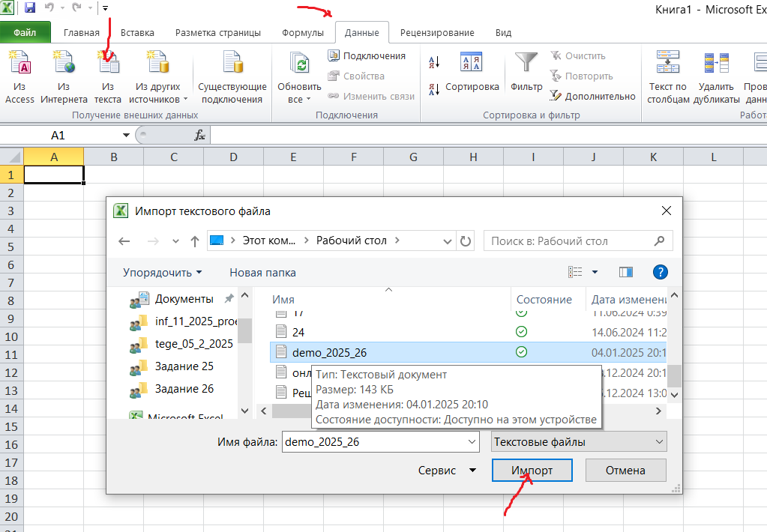Click Свойства in connections group

[x=356, y=76]
